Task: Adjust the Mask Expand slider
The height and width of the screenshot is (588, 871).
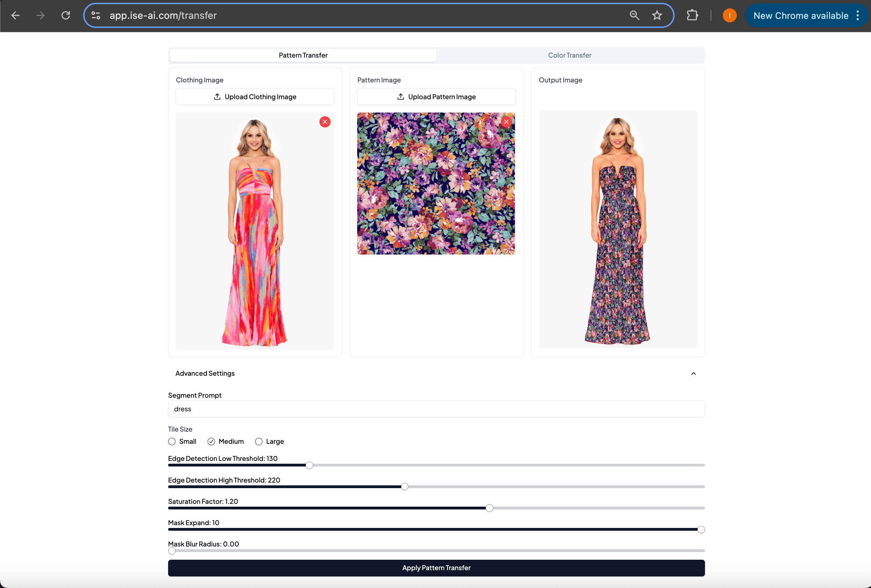Action: 701,529
